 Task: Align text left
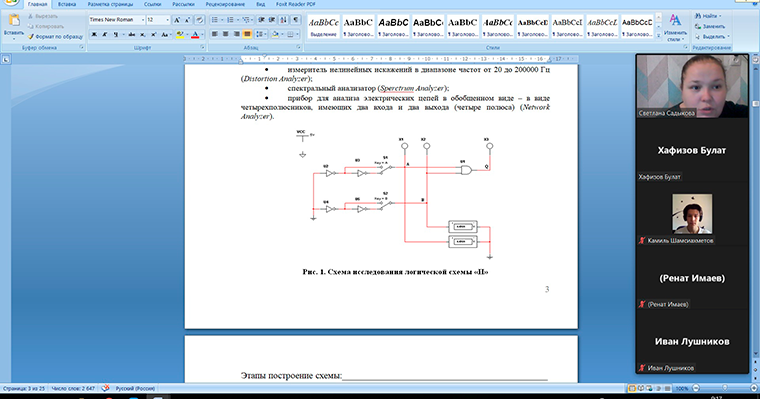(215, 34)
